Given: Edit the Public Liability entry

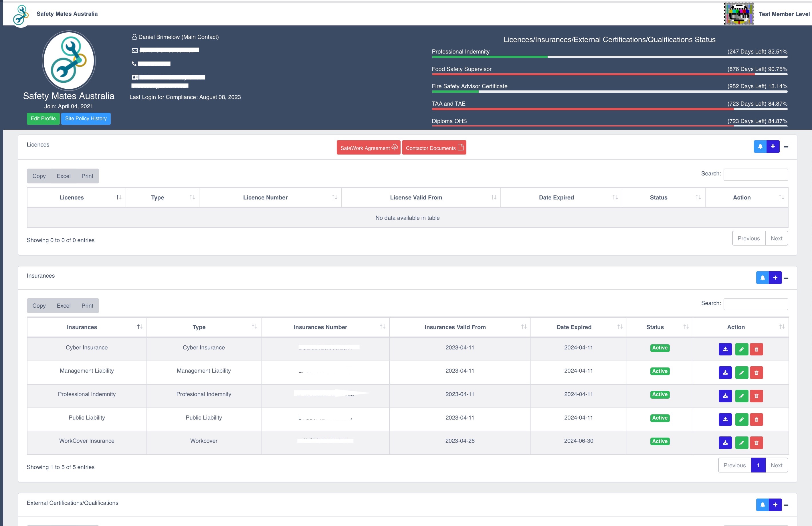Looking at the screenshot, I should (741, 420).
